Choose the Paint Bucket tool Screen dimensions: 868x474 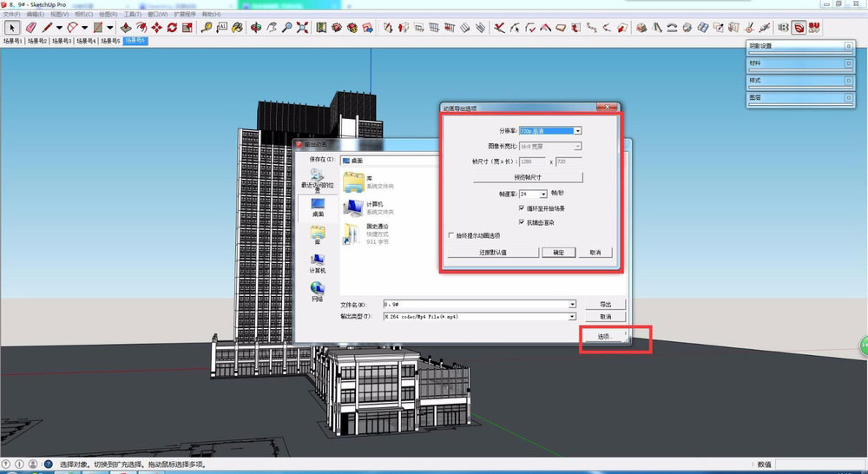point(238,27)
